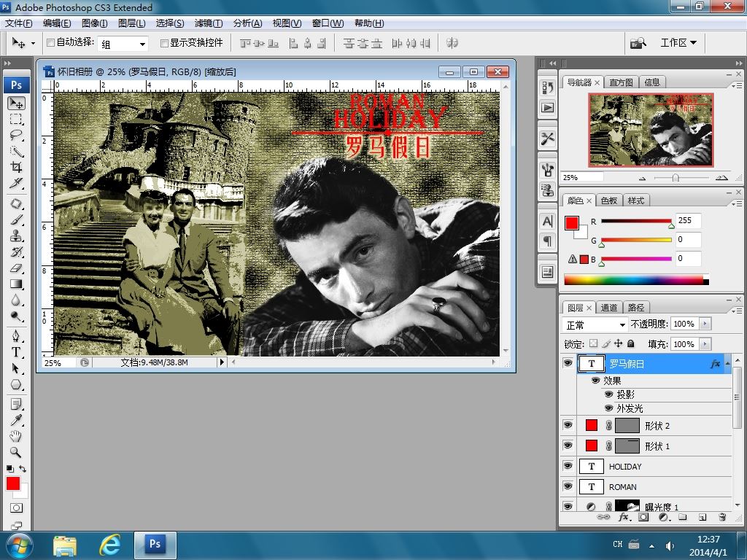Click Delete layer trash icon
Screen dimensions: 747x560
click(722, 517)
